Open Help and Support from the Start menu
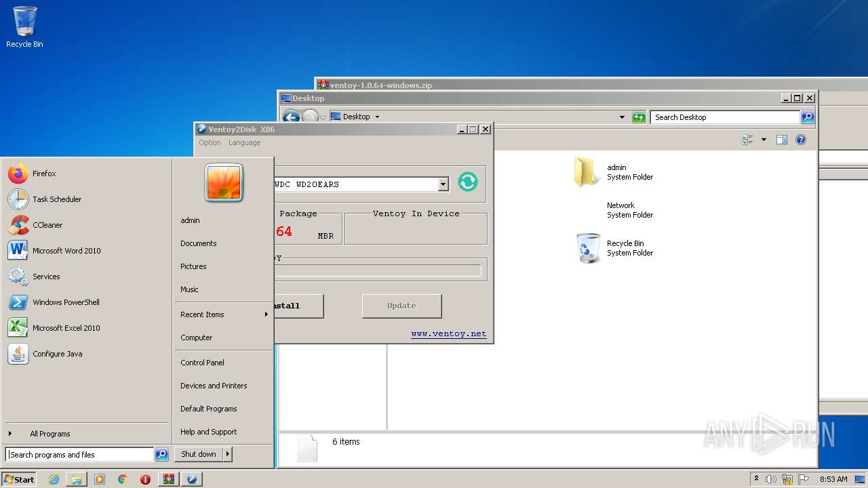The height and width of the screenshot is (488, 868). coord(224,432)
